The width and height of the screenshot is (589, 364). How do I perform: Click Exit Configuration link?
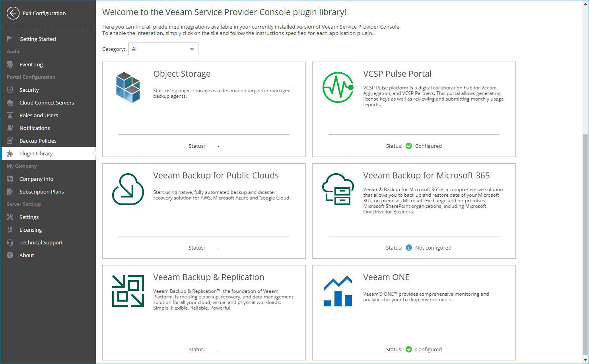point(44,13)
